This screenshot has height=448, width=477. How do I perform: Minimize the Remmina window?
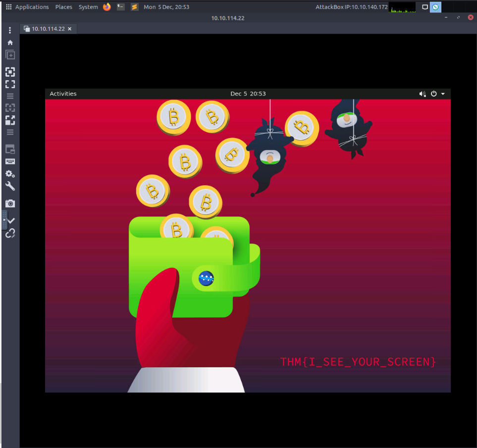[x=446, y=17]
